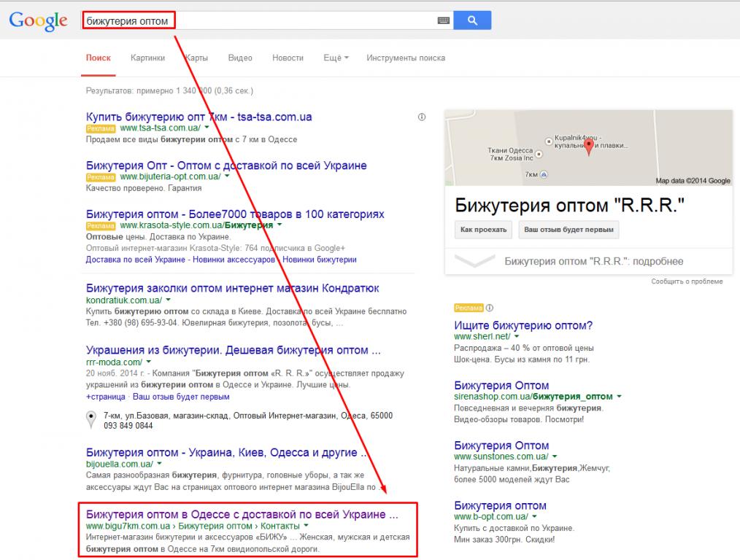Click the blue search magnifier button
The height and width of the screenshot is (560, 740).
(x=472, y=20)
